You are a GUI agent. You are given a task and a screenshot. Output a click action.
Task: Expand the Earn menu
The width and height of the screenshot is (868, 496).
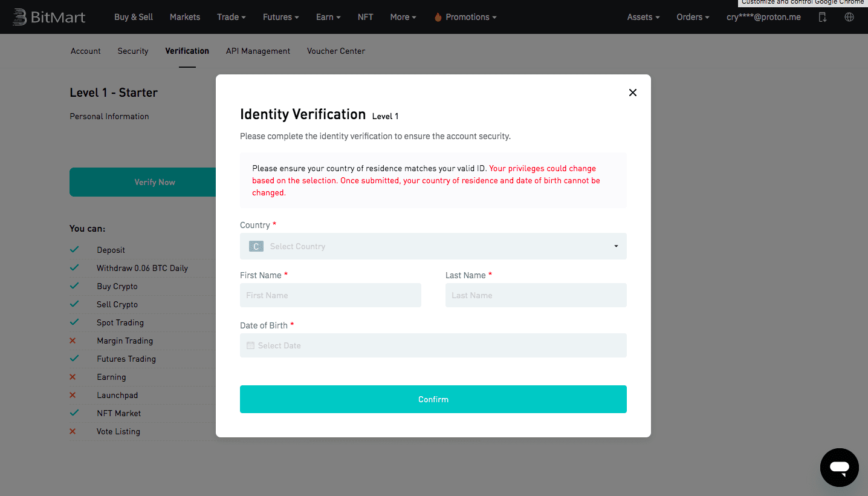coord(328,17)
